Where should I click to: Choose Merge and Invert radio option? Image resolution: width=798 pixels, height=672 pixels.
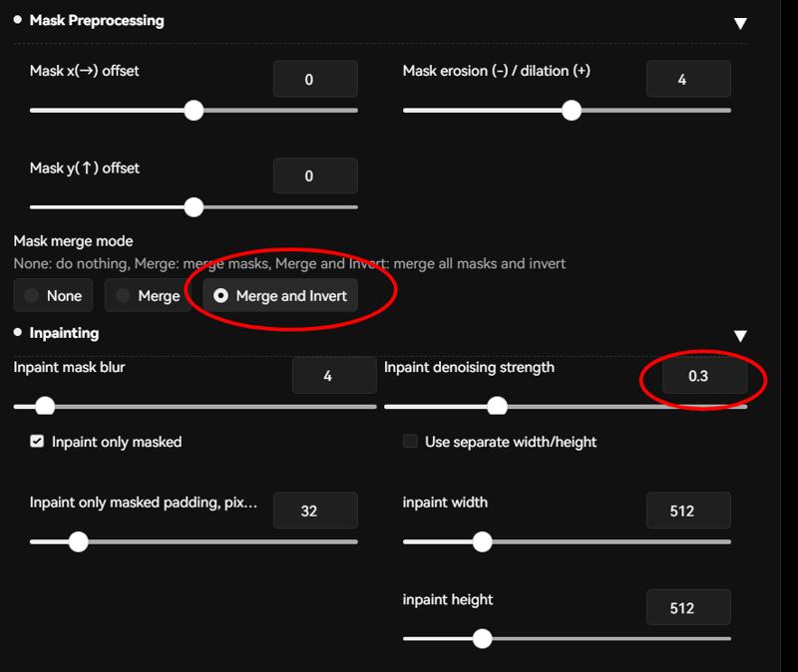(280, 295)
